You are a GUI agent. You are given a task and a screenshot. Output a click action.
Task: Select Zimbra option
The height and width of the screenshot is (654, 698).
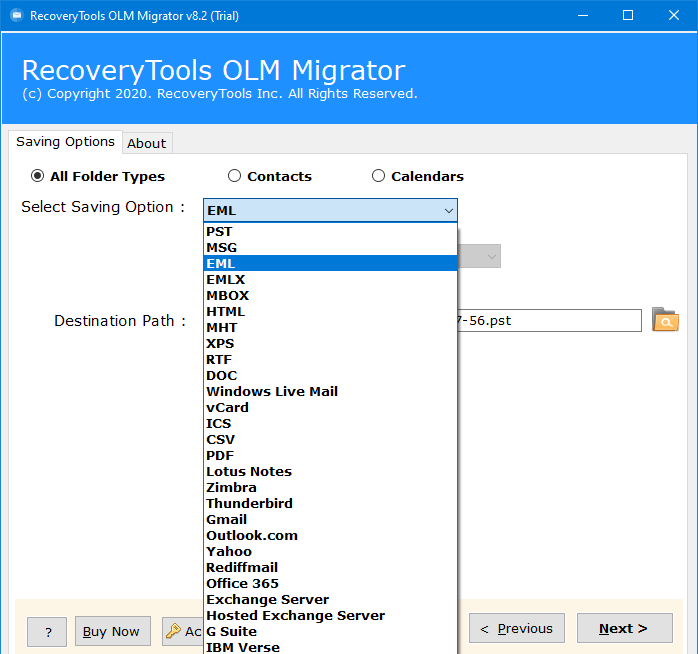pyautogui.click(x=330, y=488)
